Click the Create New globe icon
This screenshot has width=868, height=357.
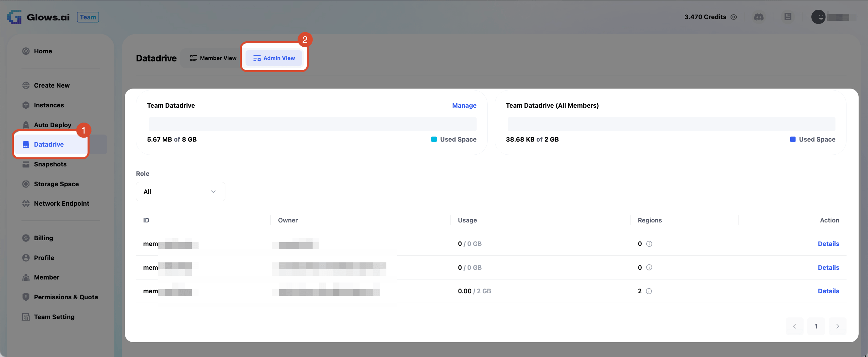(x=26, y=85)
